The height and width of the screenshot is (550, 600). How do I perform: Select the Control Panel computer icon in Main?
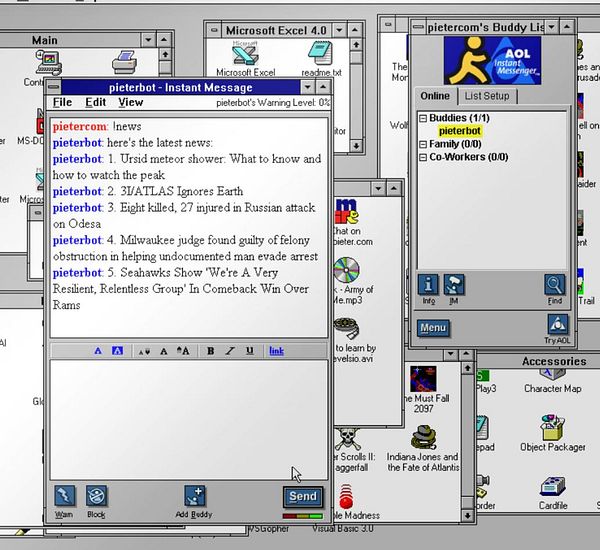[49, 62]
